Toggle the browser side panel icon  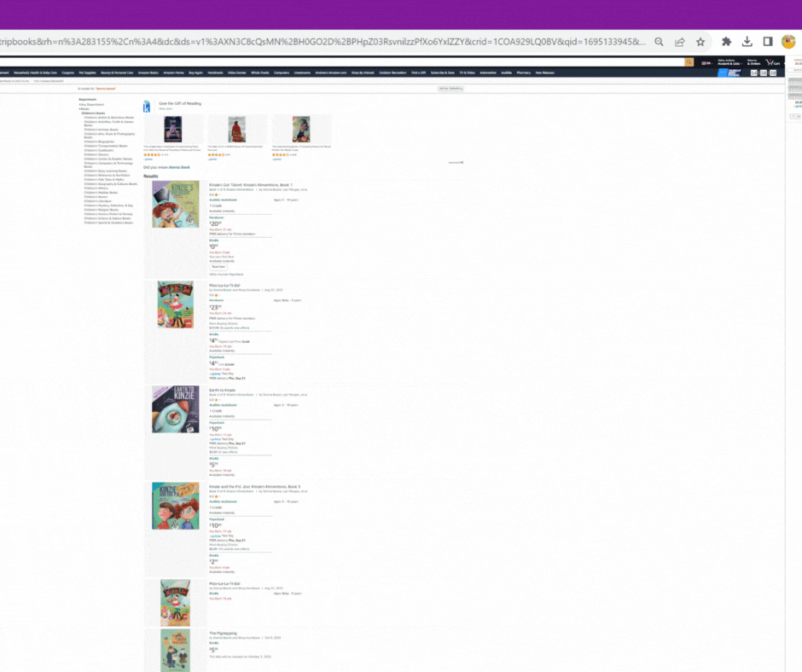768,42
